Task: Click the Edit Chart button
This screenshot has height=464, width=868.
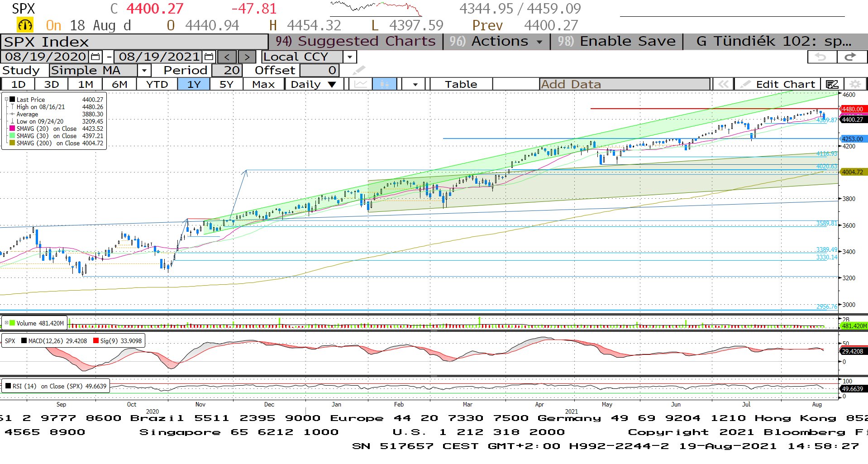Action: pyautogui.click(x=778, y=84)
